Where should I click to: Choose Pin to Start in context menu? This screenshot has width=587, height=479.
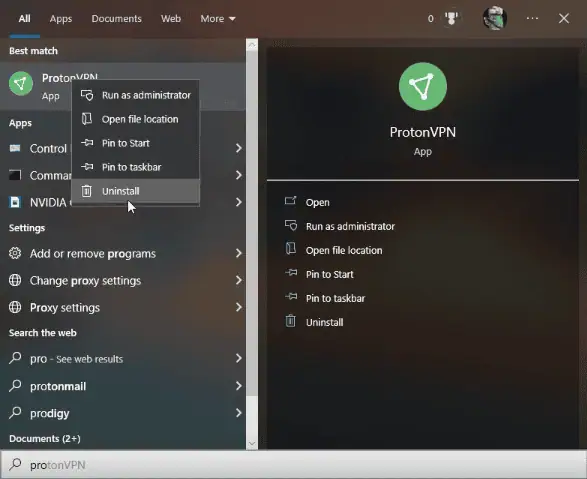pyautogui.click(x=136, y=143)
